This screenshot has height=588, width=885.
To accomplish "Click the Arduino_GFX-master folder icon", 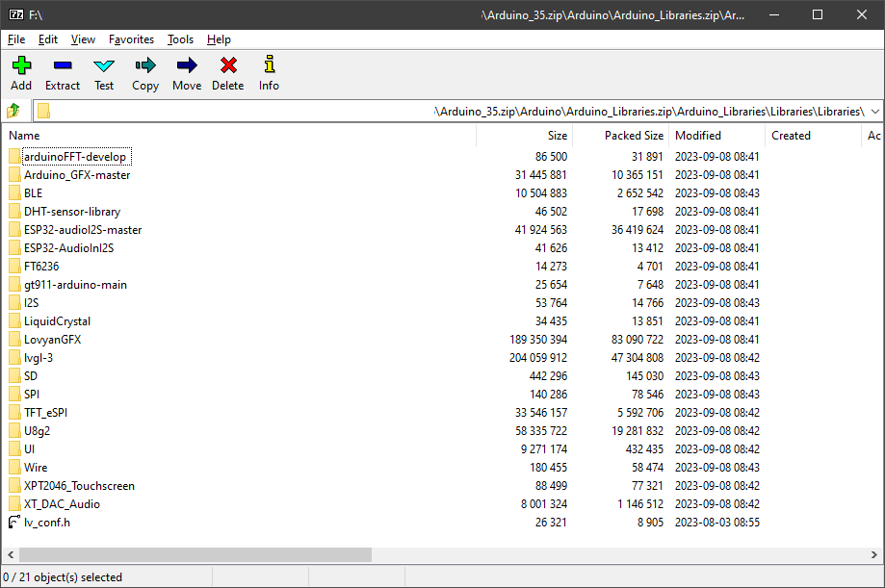I will coord(14,175).
